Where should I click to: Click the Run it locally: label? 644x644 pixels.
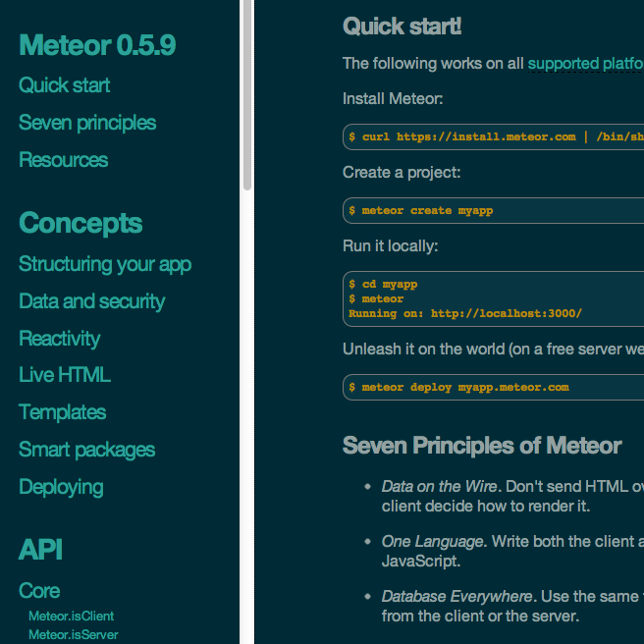391,246
